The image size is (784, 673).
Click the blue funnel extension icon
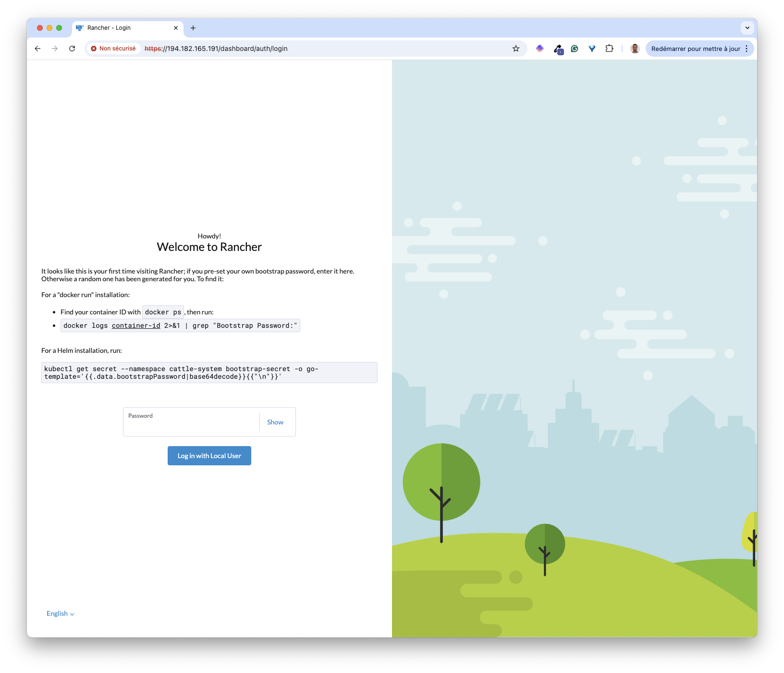click(592, 49)
